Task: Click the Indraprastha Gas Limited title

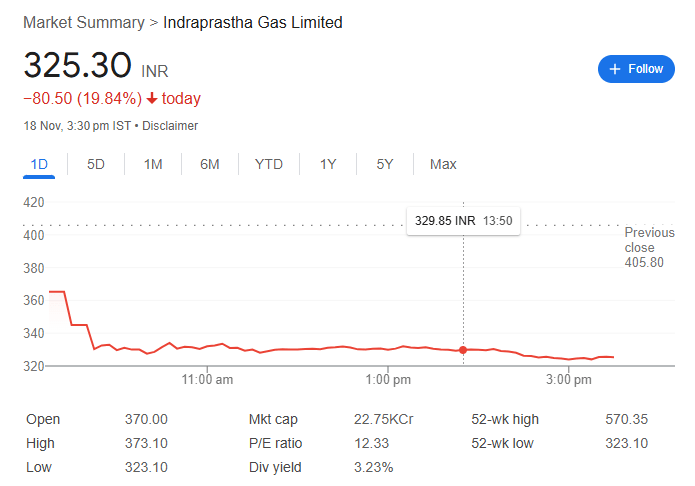Action: (253, 22)
